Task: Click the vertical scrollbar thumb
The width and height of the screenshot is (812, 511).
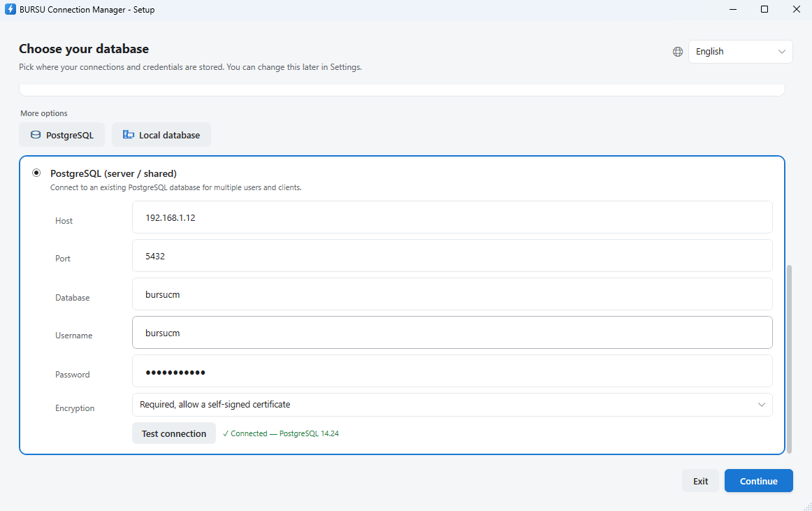Action: (x=789, y=359)
